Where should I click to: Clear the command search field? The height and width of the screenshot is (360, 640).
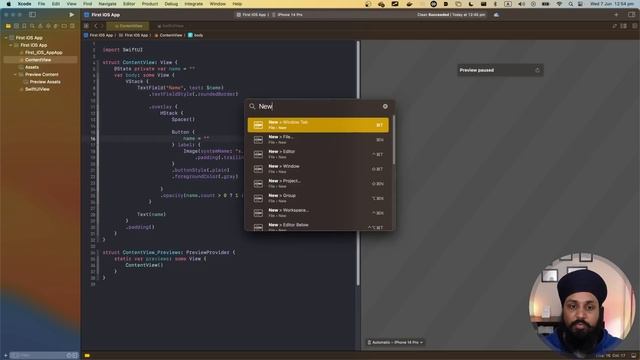click(x=385, y=106)
